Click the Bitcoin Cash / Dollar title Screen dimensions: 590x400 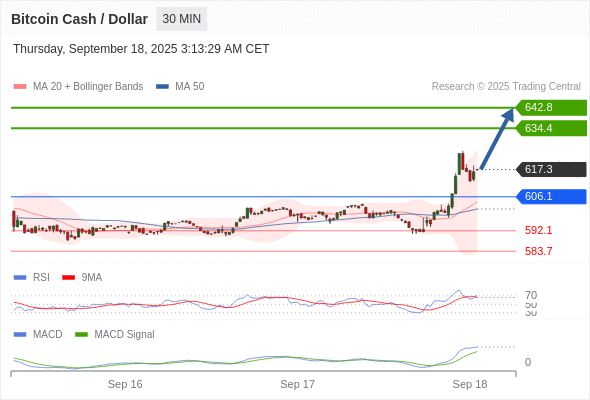tap(79, 19)
